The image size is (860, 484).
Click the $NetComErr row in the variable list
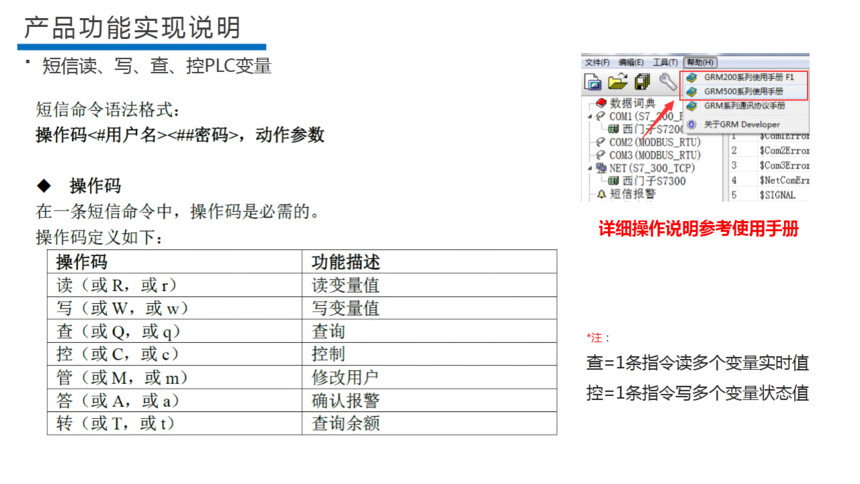769,180
